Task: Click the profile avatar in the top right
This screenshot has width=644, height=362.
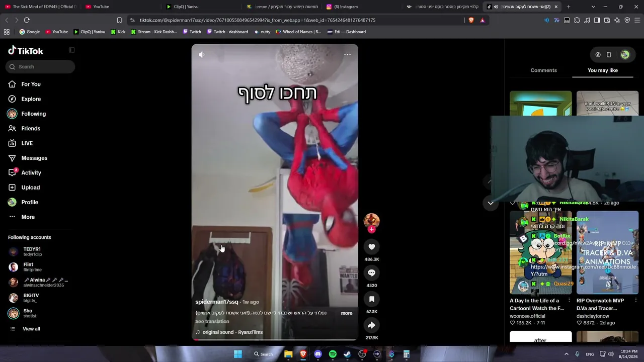Action: coord(625,55)
